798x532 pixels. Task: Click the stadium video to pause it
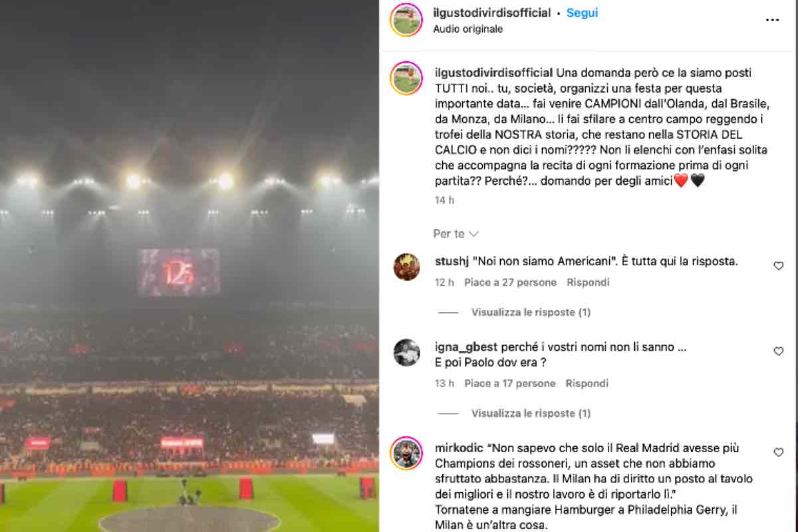tap(190, 266)
